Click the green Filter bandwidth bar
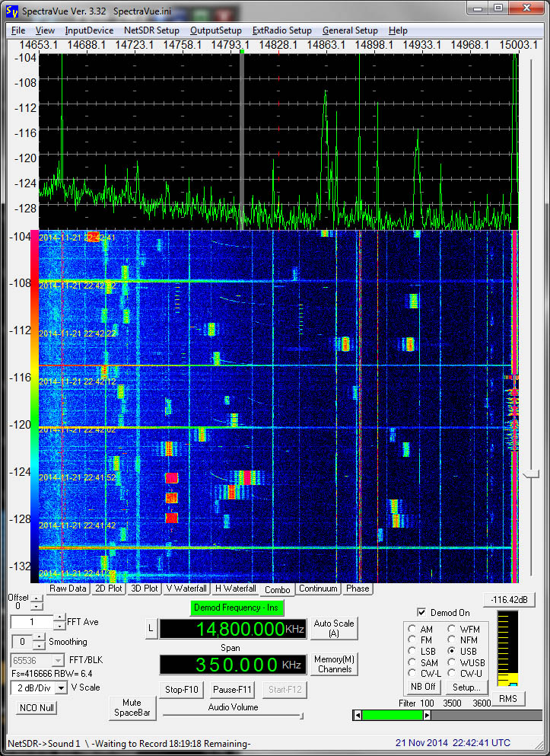This screenshot has height=756, width=550. 392,716
